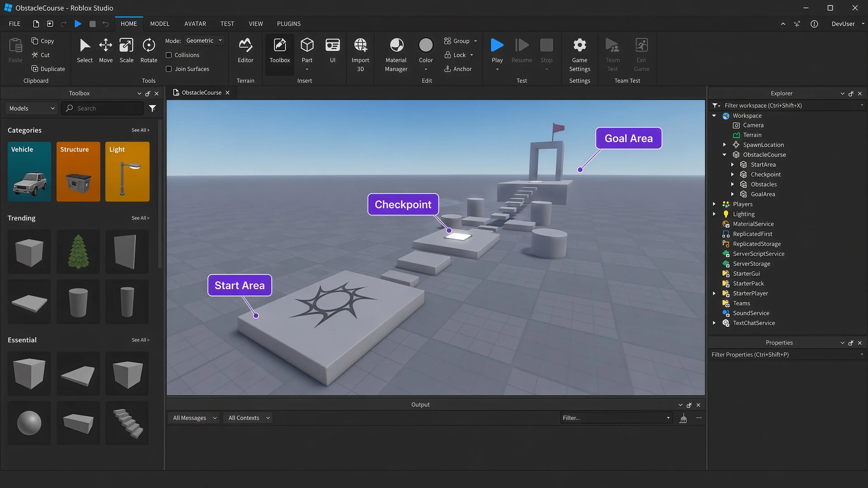Open the All Messages dropdown
The image size is (868, 488).
pos(194,418)
